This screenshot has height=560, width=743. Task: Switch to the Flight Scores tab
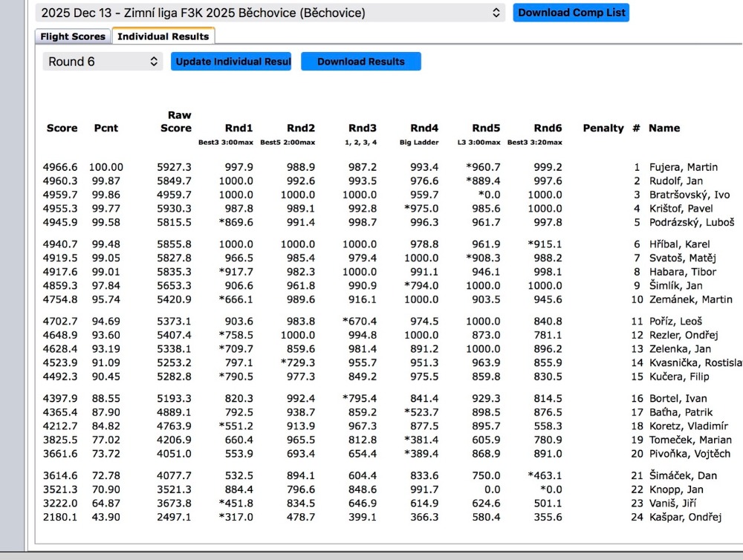(x=73, y=36)
